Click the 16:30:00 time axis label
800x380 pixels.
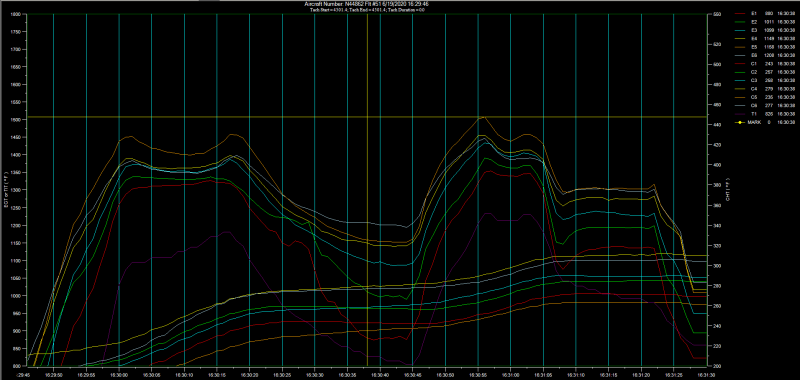point(119,374)
